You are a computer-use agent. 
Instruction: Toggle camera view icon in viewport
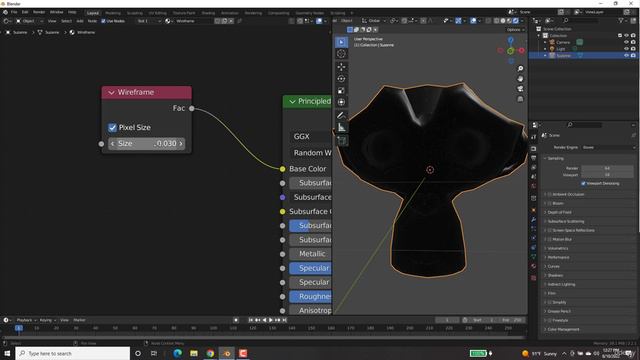[x=520, y=89]
